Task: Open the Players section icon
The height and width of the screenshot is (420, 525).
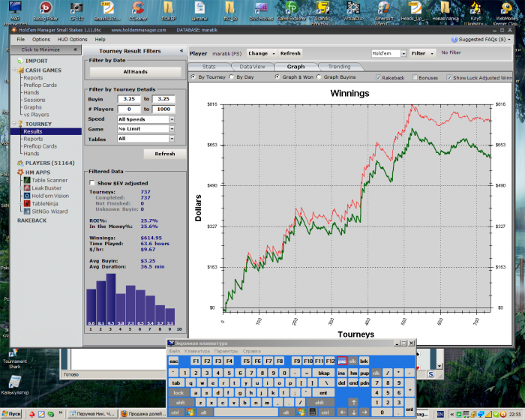Action: coord(20,163)
